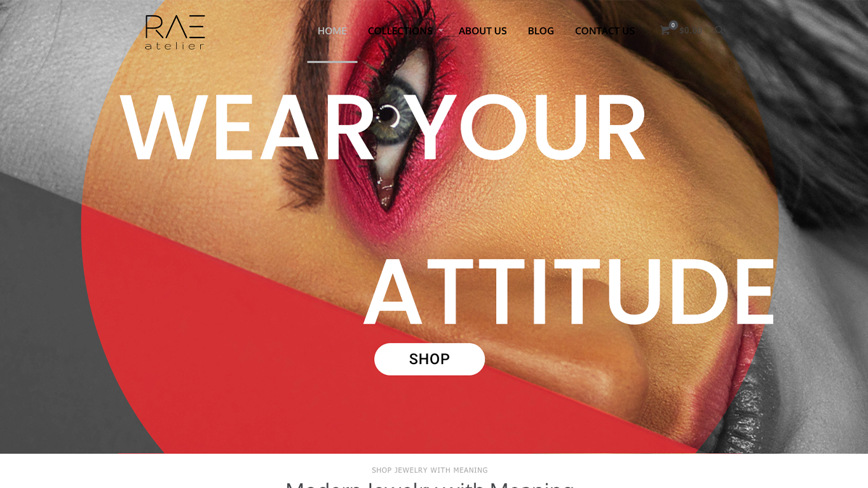This screenshot has height=488, width=868.
Task: Click the WEAR YOUR headline text
Action: [383, 128]
